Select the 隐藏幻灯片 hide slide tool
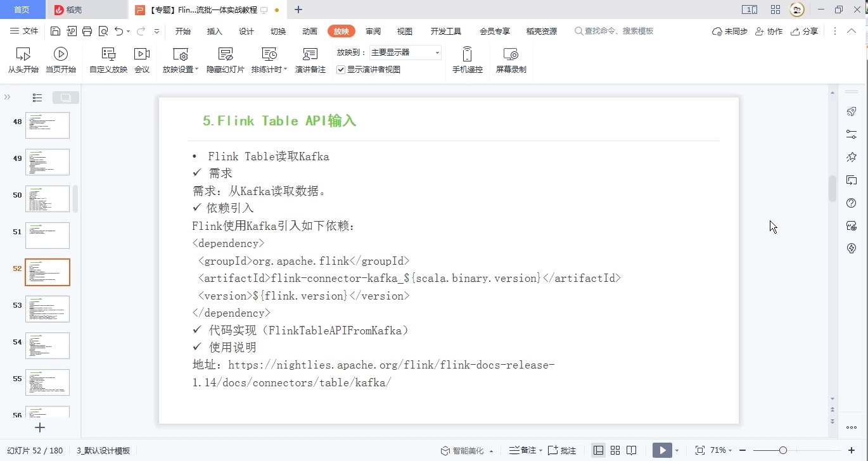The image size is (868, 461). [x=225, y=60]
